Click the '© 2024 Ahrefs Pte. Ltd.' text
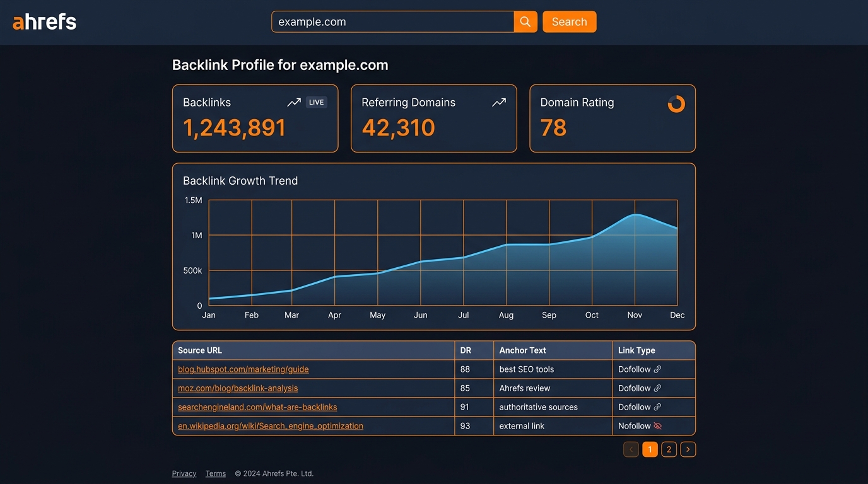The height and width of the screenshot is (484, 868). coord(274,473)
